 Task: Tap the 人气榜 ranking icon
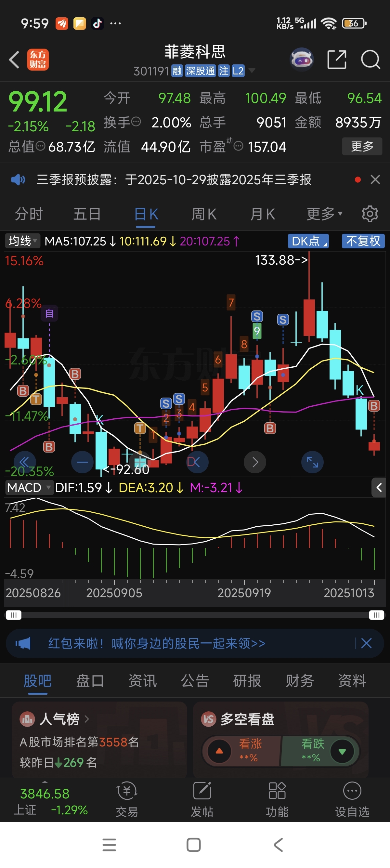pyautogui.click(x=27, y=719)
